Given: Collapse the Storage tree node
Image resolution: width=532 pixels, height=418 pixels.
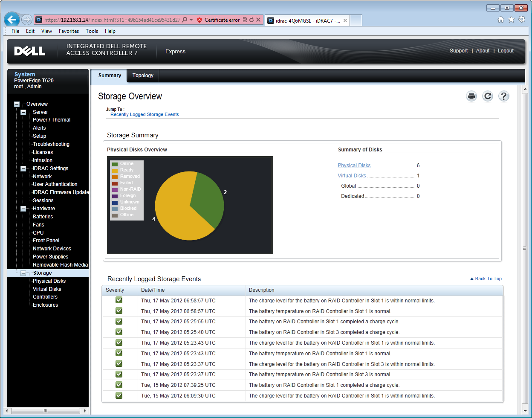Looking at the screenshot, I should coord(23,273).
